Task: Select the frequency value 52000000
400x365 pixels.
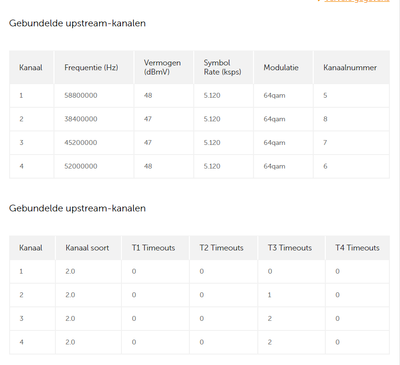Action: click(x=81, y=166)
